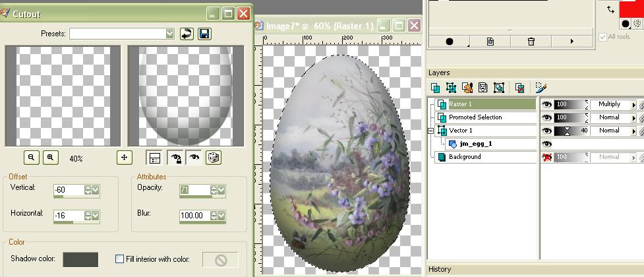This screenshot has height=277, width=644.
Task: Click the trash can icon
Action: tap(531, 42)
